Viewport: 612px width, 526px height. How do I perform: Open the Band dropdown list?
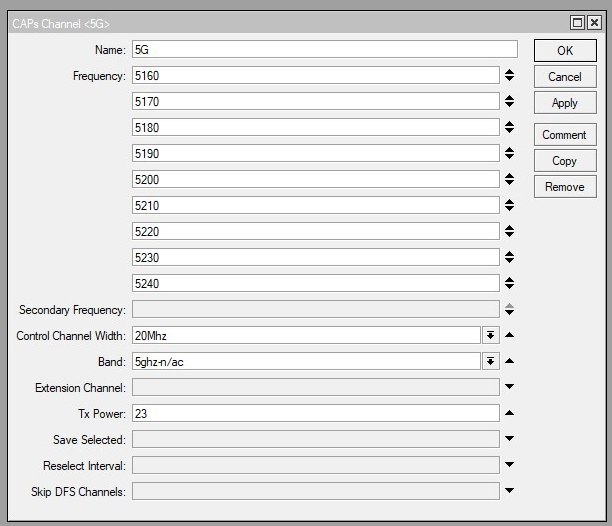point(491,362)
